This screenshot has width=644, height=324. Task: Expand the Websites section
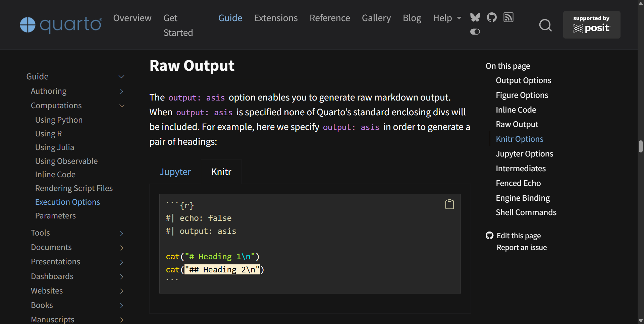[x=121, y=291]
